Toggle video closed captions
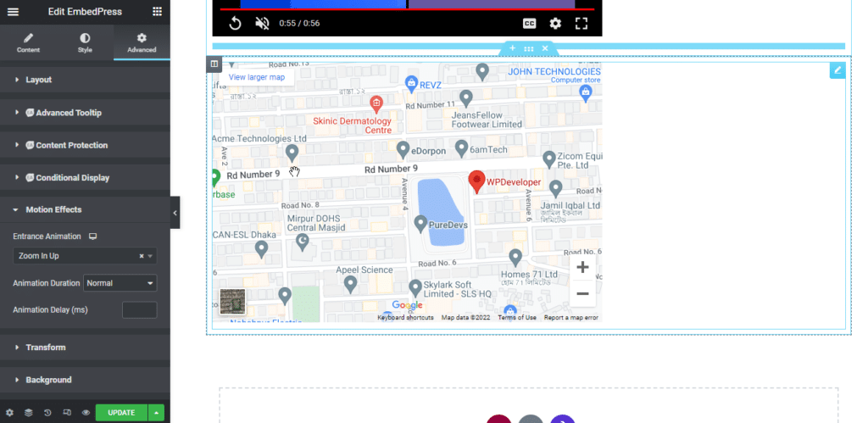The width and height of the screenshot is (868, 423). point(529,24)
